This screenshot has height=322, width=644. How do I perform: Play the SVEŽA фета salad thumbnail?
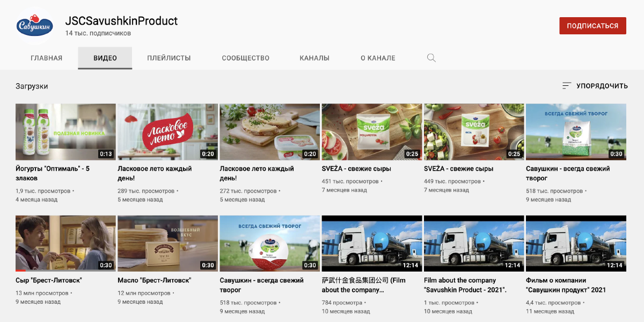[x=474, y=131]
